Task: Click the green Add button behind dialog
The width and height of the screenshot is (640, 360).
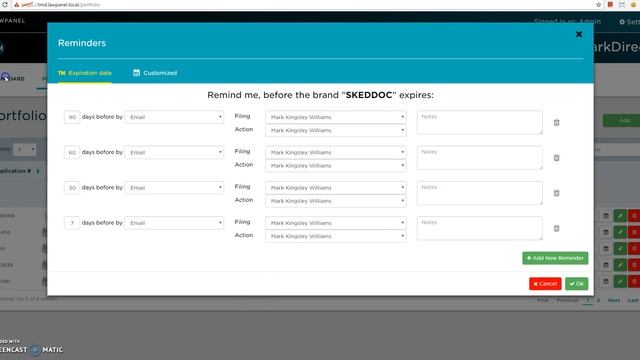Action: click(621, 120)
